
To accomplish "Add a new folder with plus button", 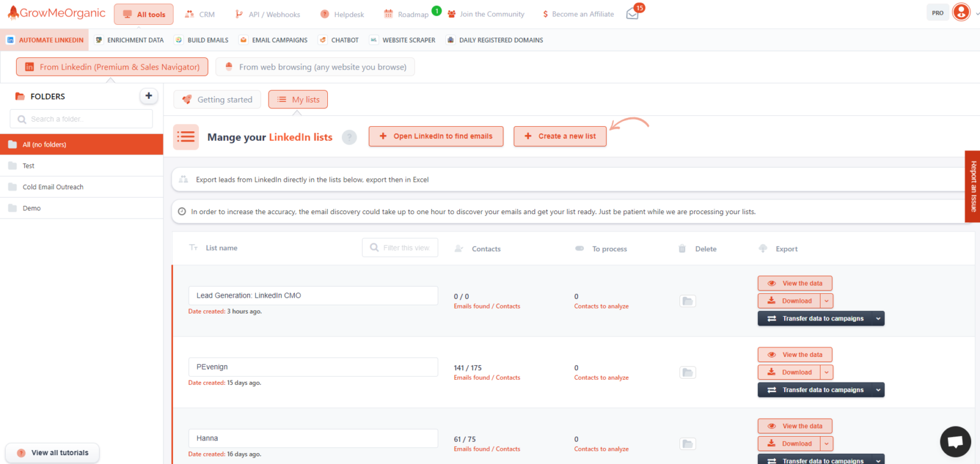I will (149, 96).
